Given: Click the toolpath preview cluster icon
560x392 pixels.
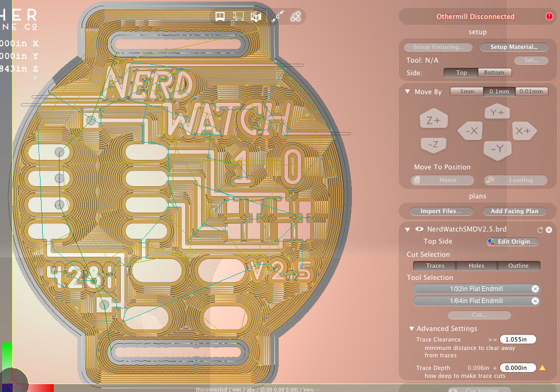Looking at the screenshot, I should point(296,16).
